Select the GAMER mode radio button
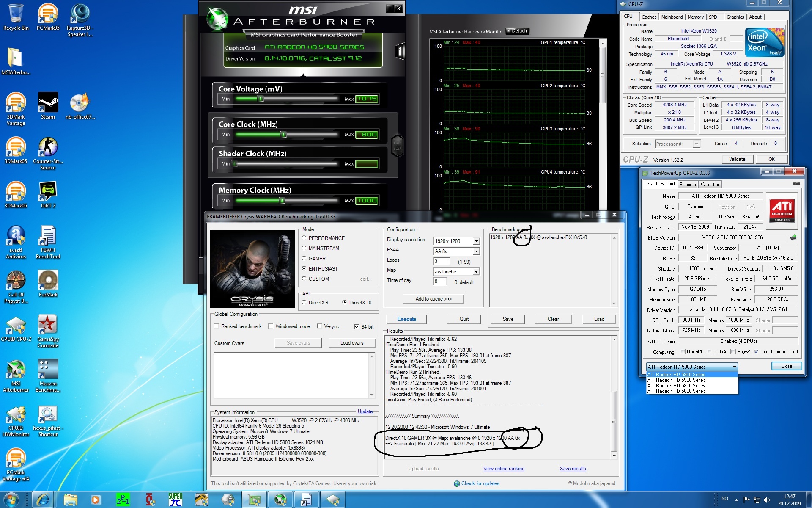Image resolution: width=812 pixels, height=508 pixels. [304, 258]
